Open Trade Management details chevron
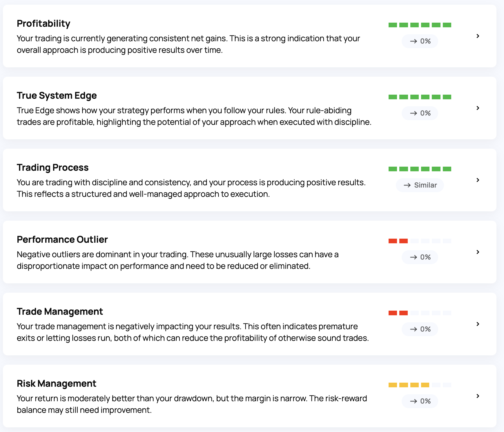The image size is (504, 432). click(478, 324)
